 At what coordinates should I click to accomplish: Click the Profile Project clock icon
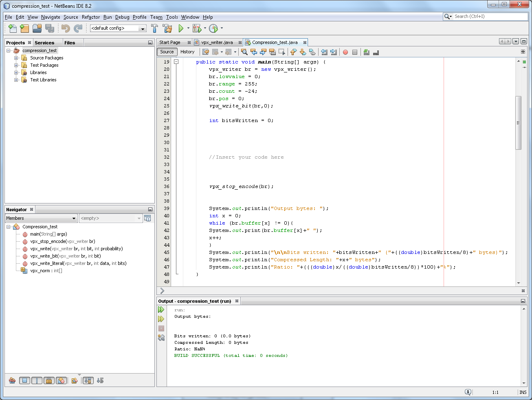(213, 28)
